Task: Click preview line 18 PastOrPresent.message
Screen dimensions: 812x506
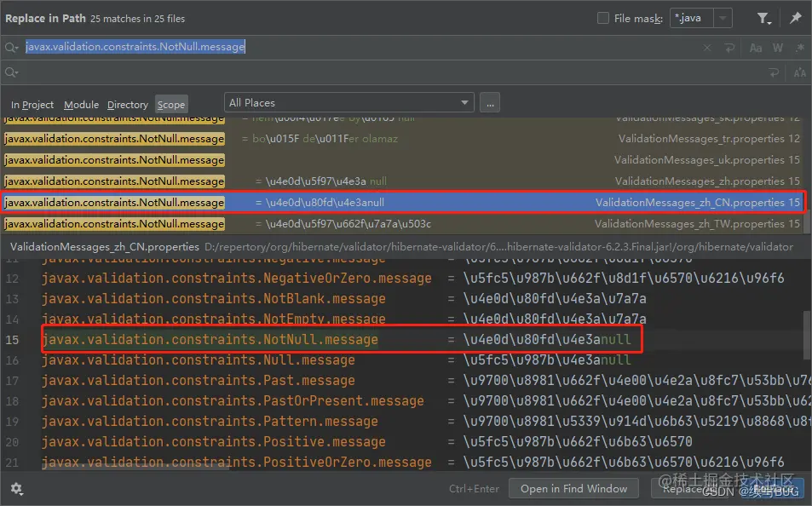Action: pos(233,401)
